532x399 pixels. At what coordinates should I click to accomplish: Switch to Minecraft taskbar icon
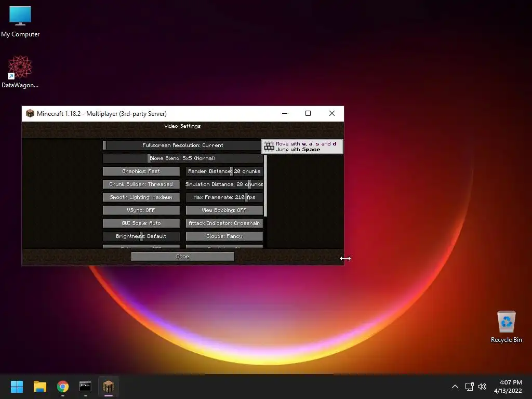point(109,387)
